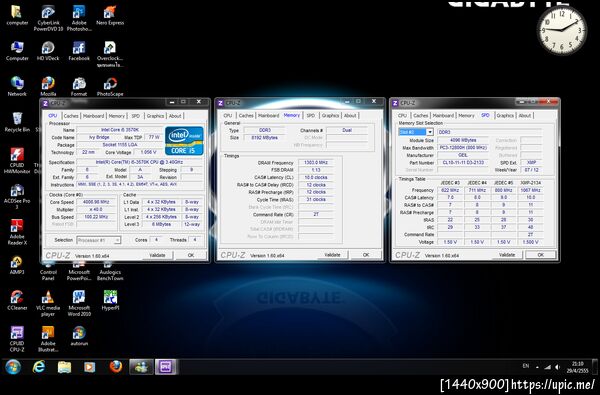Open the volume icon in the system tray
Viewport: 600px width, 395px height.
(x=558, y=367)
